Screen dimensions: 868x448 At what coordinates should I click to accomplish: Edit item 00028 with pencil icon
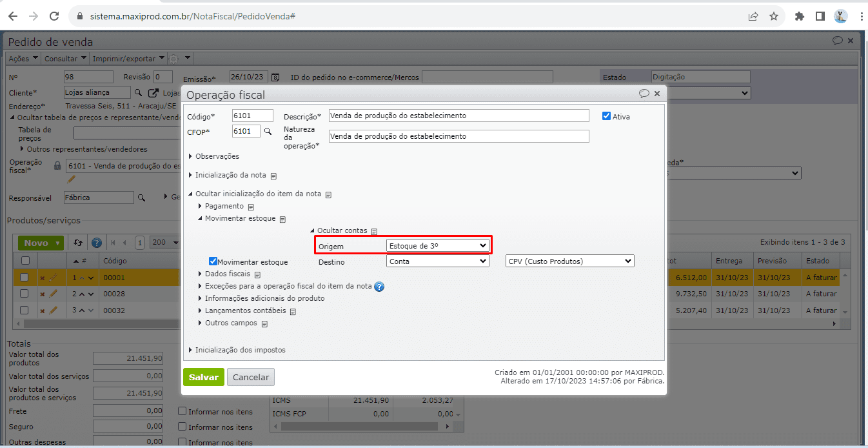click(54, 294)
